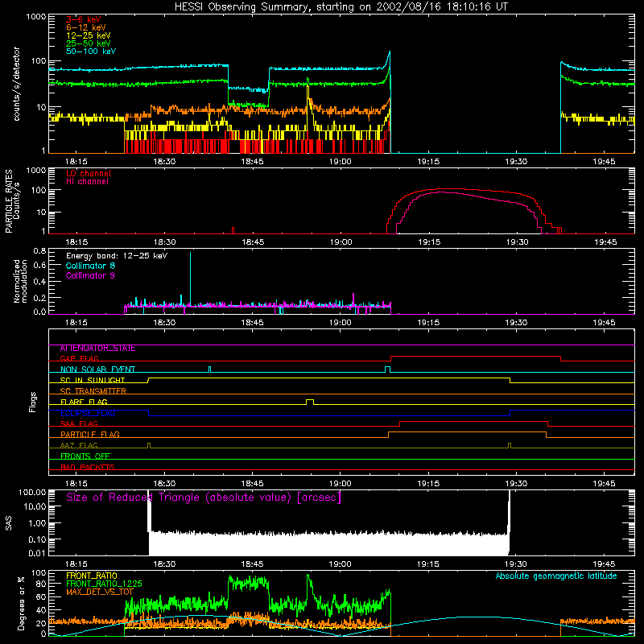This screenshot has height=644, width=644.
Task: Click the PARTICLE_FLAG label
Action: coord(90,434)
